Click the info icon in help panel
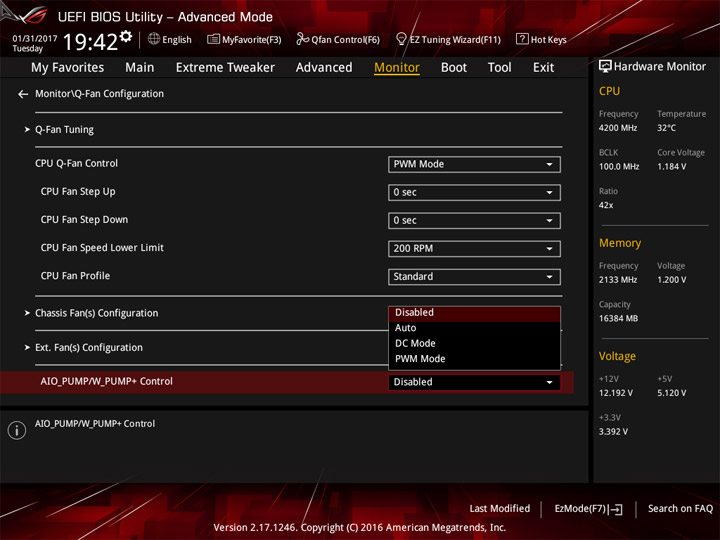Image resolution: width=720 pixels, height=540 pixels. 17,430
